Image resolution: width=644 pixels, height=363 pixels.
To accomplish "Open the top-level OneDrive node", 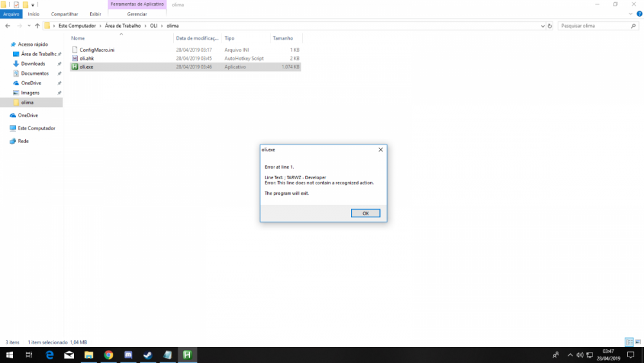I will click(28, 115).
